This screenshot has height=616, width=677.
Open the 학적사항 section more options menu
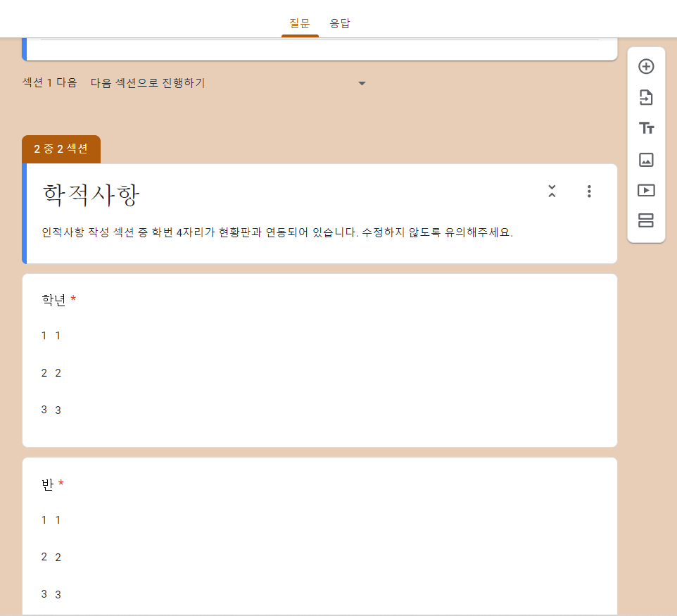point(589,191)
